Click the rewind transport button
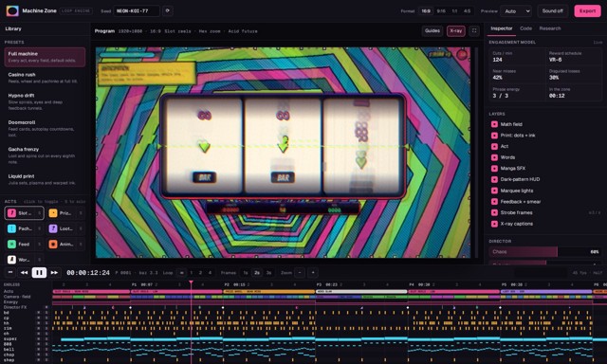 coord(24,273)
